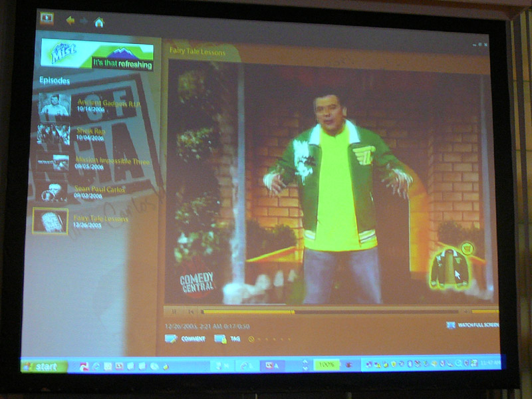Open the Sheik Rap episode thumbnail

(53, 135)
